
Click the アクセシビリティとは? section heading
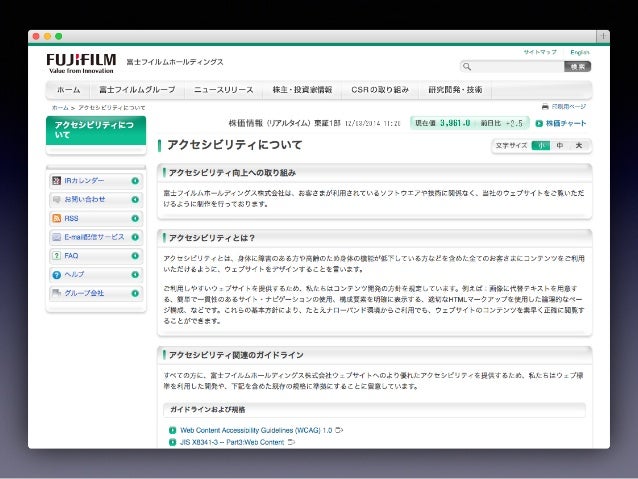[x=212, y=238]
